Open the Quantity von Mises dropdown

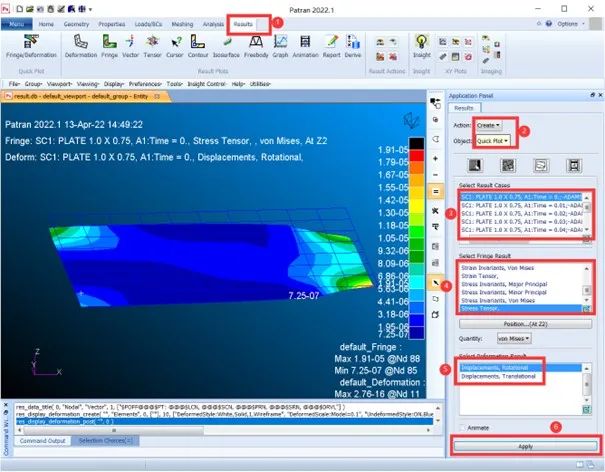[514, 338]
